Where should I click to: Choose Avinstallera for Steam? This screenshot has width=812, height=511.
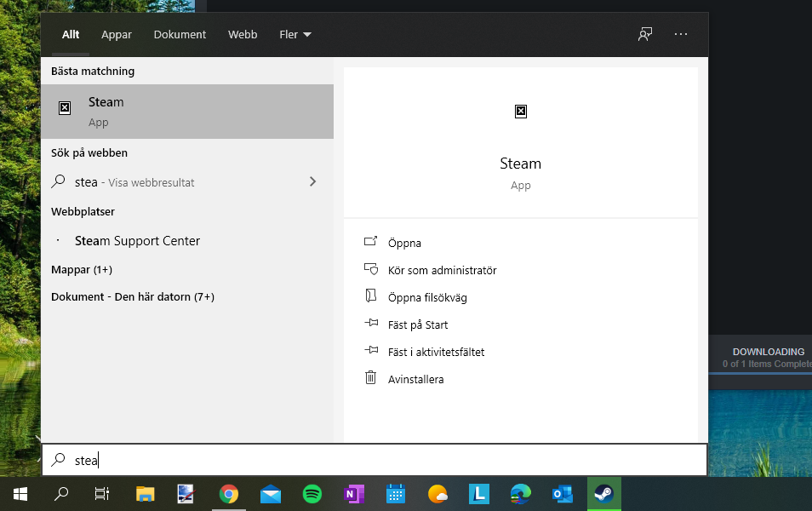point(416,379)
